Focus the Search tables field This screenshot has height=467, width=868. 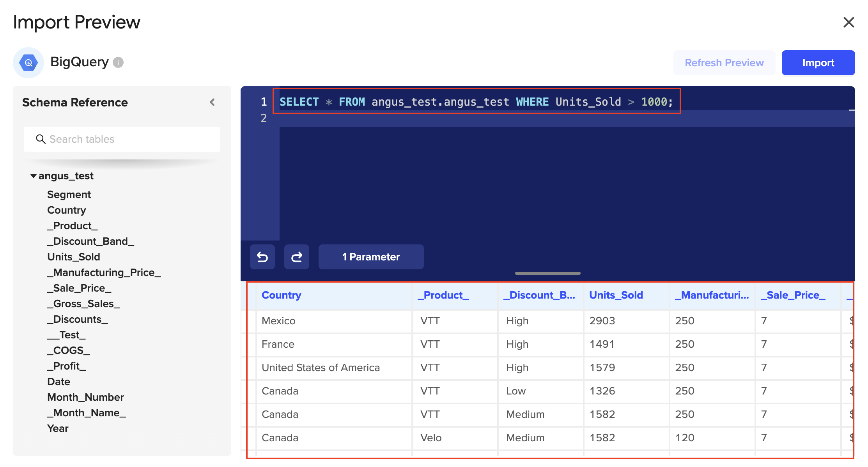tap(129, 139)
